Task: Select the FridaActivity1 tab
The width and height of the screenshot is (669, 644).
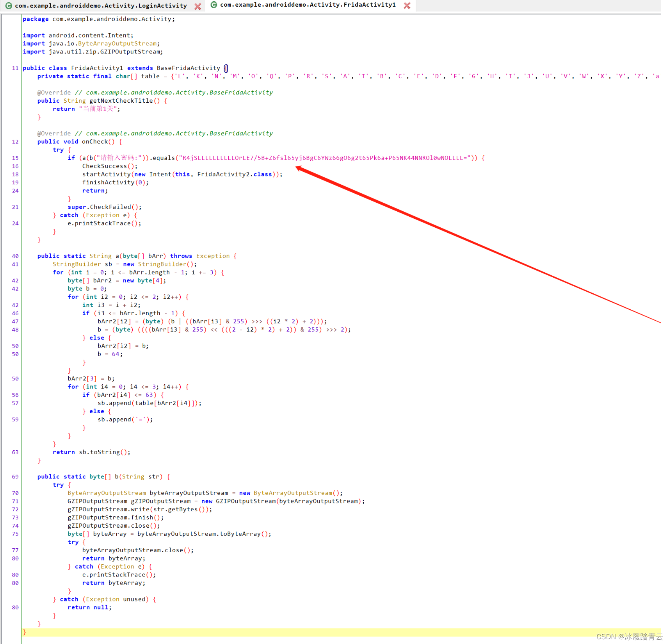Action: coord(308,5)
